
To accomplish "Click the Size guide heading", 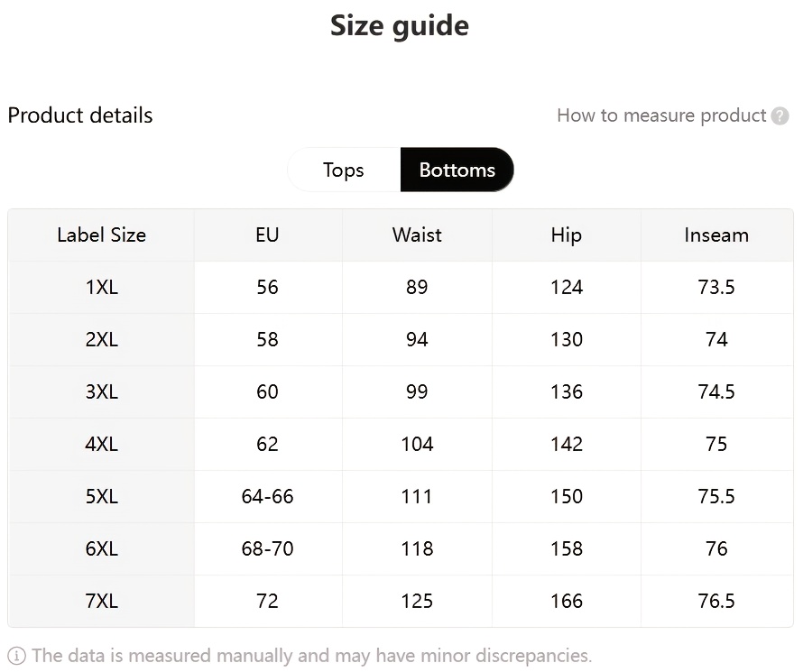I will click(400, 25).
